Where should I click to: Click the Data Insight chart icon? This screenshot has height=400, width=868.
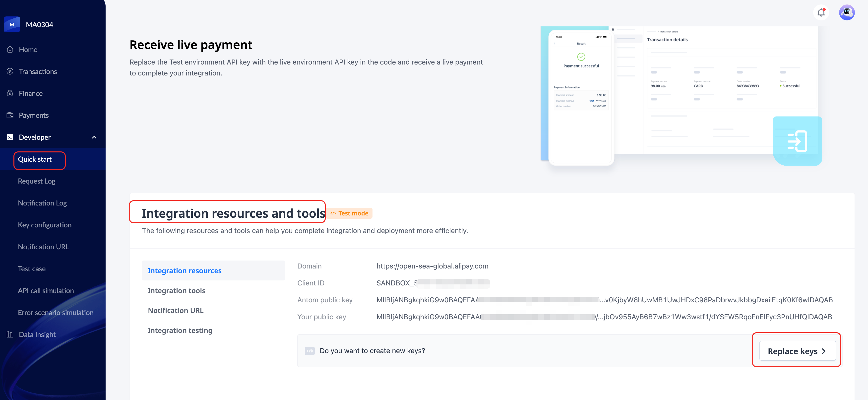click(x=10, y=334)
